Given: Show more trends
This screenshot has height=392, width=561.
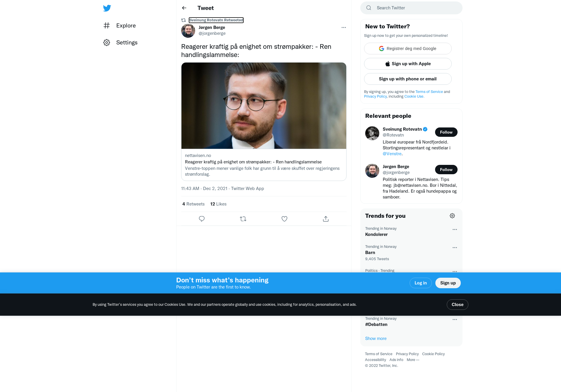Looking at the screenshot, I should pyautogui.click(x=376, y=339).
